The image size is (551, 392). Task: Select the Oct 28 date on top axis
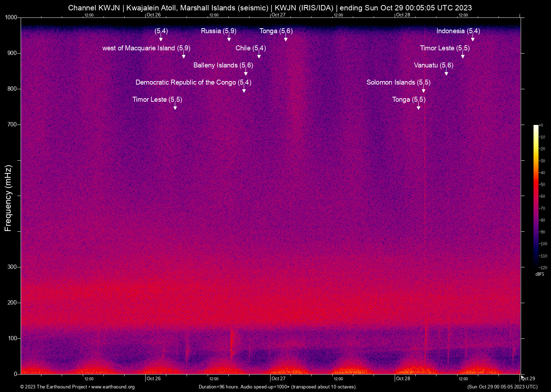pos(403,15)
